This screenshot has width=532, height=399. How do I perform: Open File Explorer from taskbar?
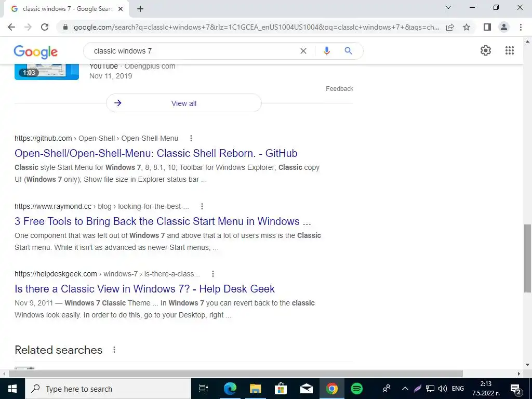point(255,389)
